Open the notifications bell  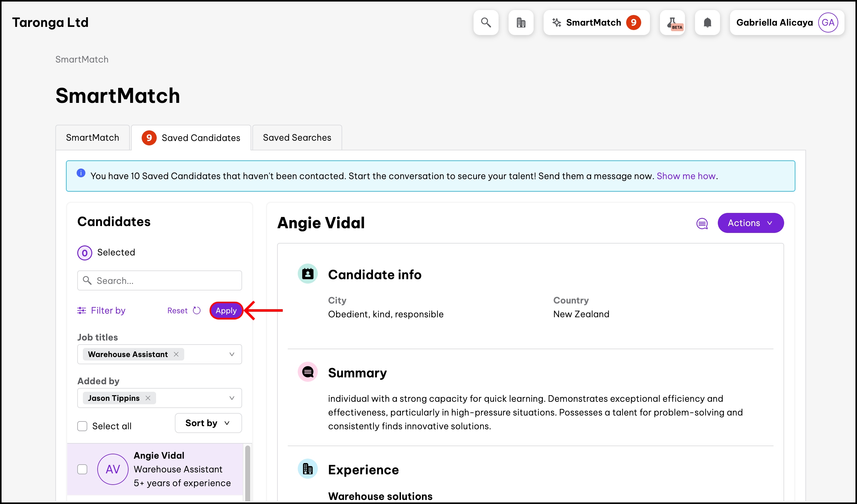coord(707,23)
